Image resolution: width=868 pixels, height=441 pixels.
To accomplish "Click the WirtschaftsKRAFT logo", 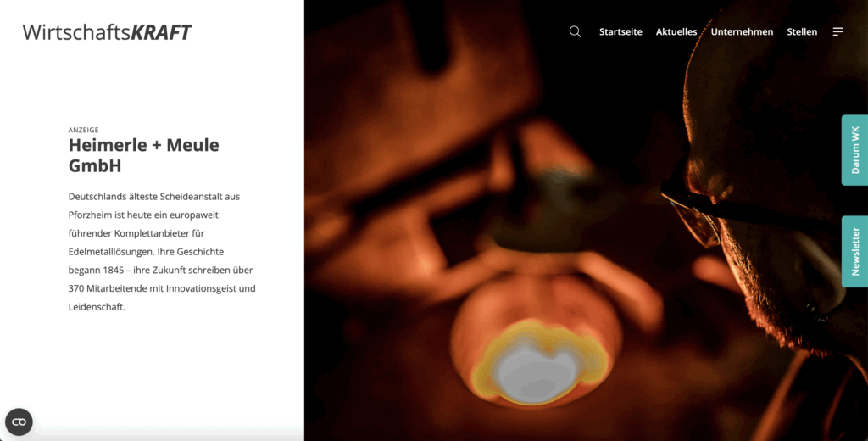I will [107, 33].
